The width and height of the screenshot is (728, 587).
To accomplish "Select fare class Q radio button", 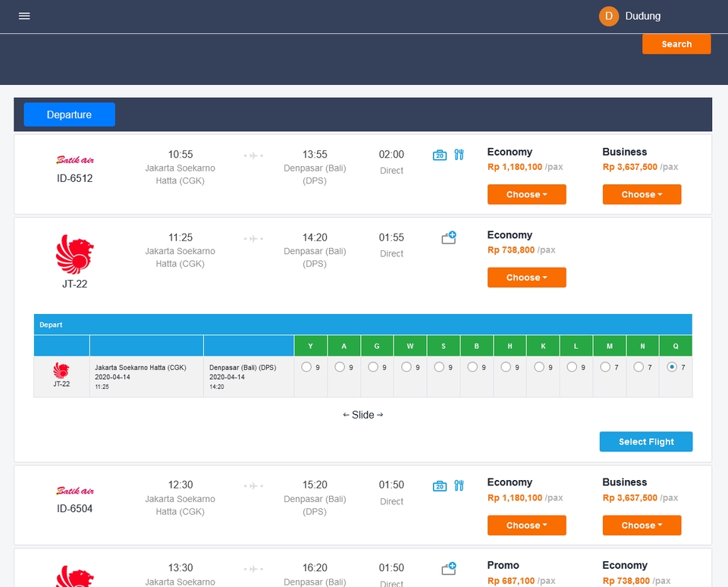I will [672, 367].
